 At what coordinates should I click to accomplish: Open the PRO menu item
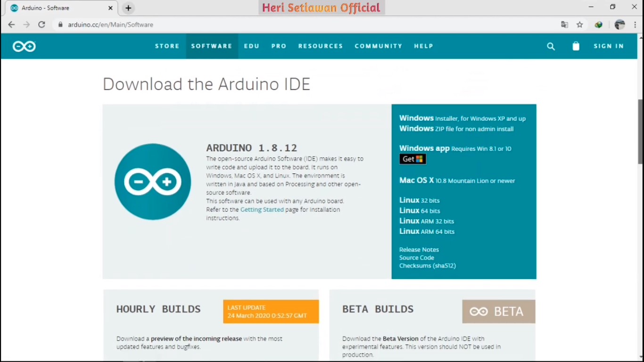279,46
